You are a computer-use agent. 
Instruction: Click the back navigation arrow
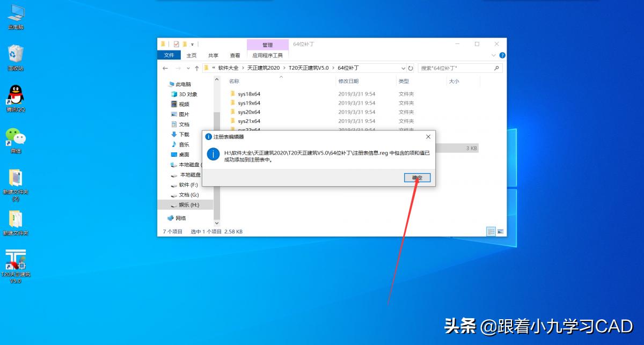click(x=166, y=68)
